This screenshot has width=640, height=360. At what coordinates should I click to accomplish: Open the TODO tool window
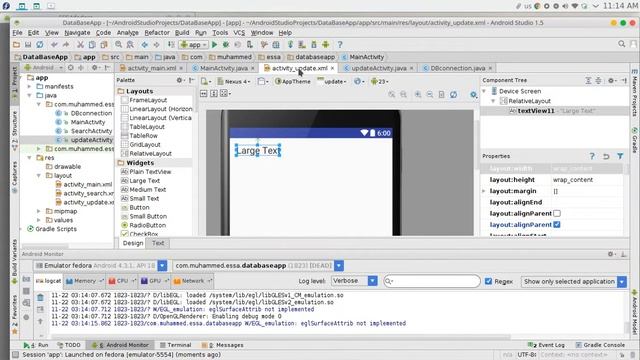pos(69,345)
